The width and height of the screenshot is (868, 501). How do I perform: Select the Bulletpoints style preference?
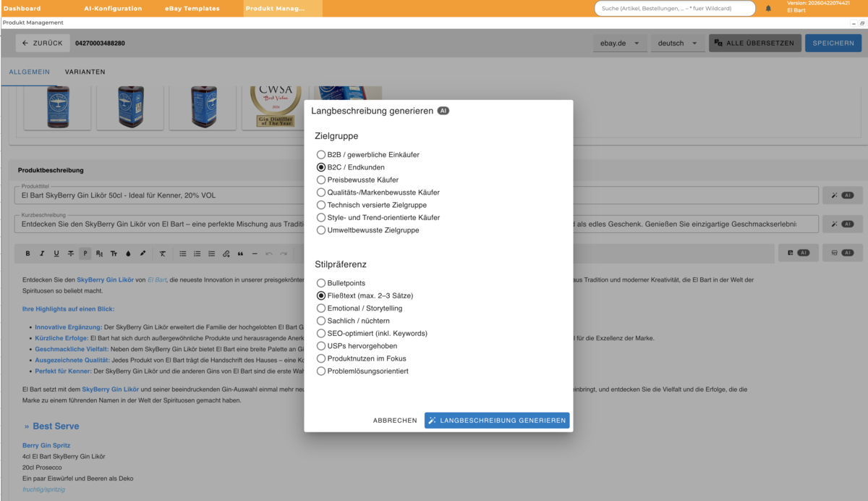pyautogui.click(x=321, y=283)
